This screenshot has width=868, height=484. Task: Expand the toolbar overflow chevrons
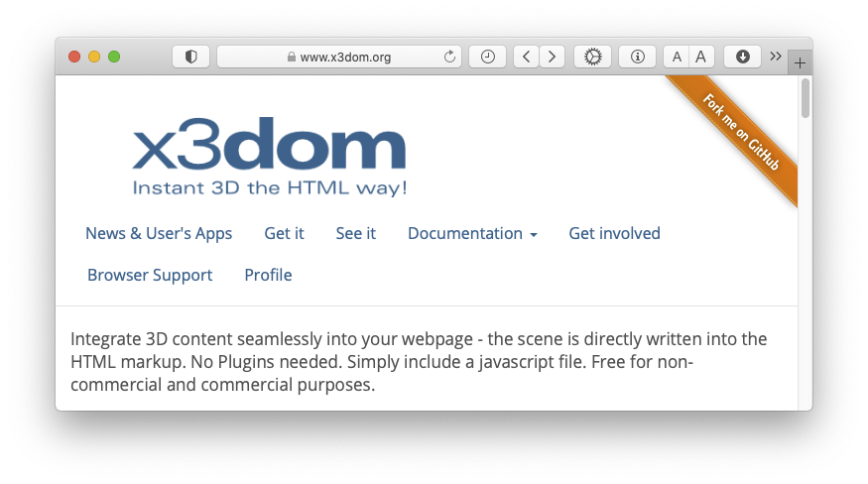(776, 56)
